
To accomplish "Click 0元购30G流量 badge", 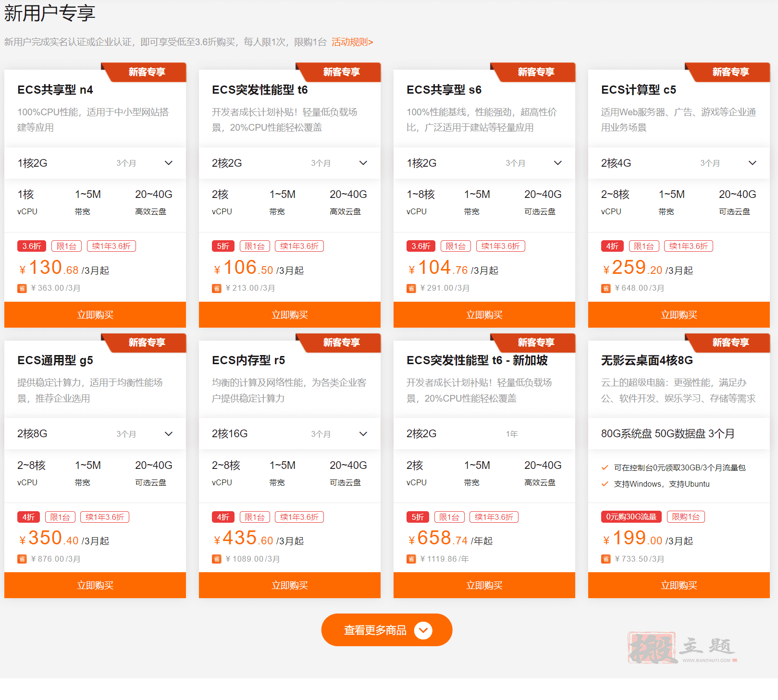I will (x=631, y=516).
